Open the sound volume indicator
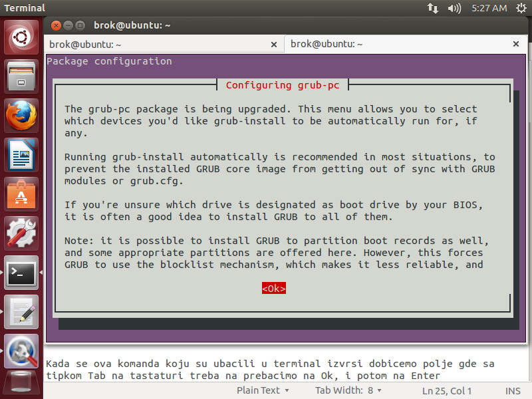Screen dimensions: 532x399 [x=454, y=8]
